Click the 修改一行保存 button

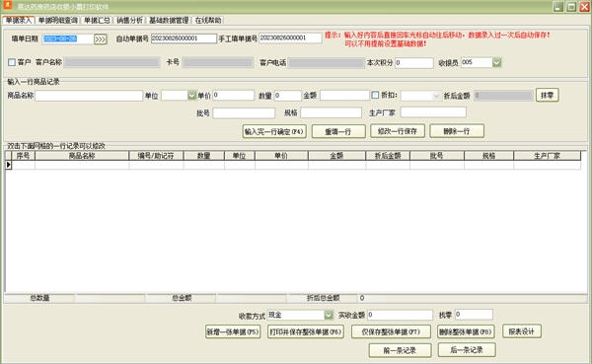[x=398, y=131]
